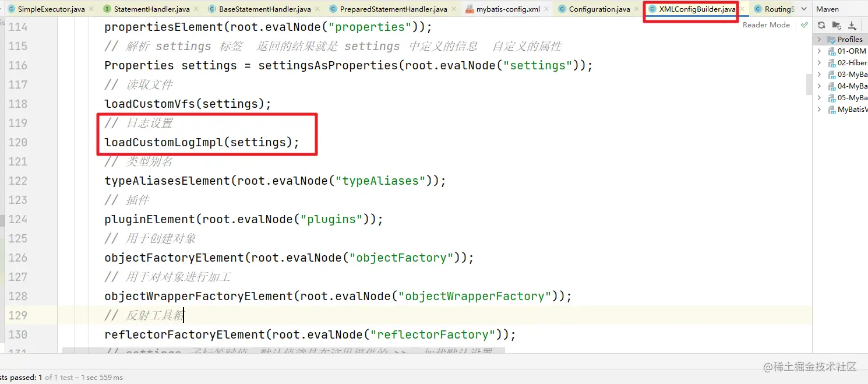Switch to the StatementHandler.java tab
The width and height of the screenshot is (868, 384).
pos(151,9)
